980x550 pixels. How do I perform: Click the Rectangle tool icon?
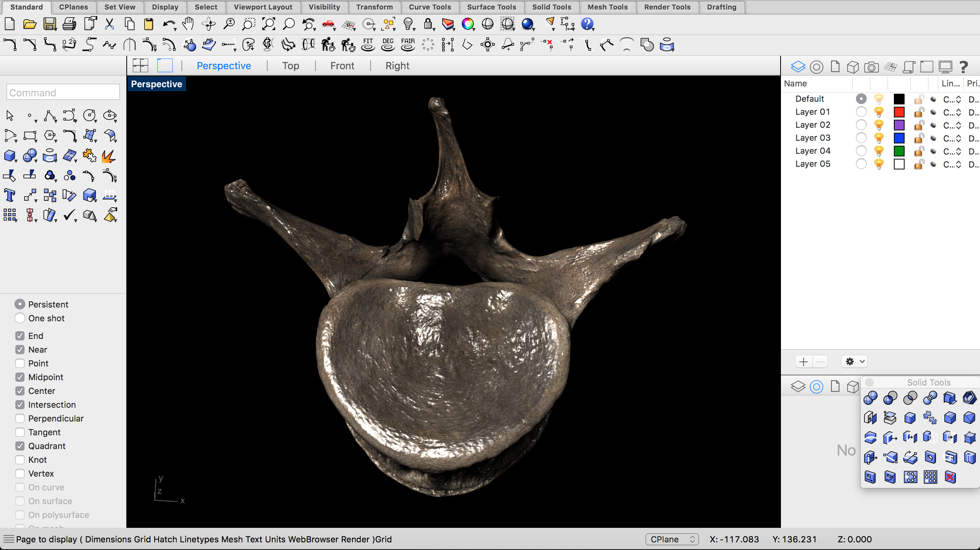pos(30,136)
